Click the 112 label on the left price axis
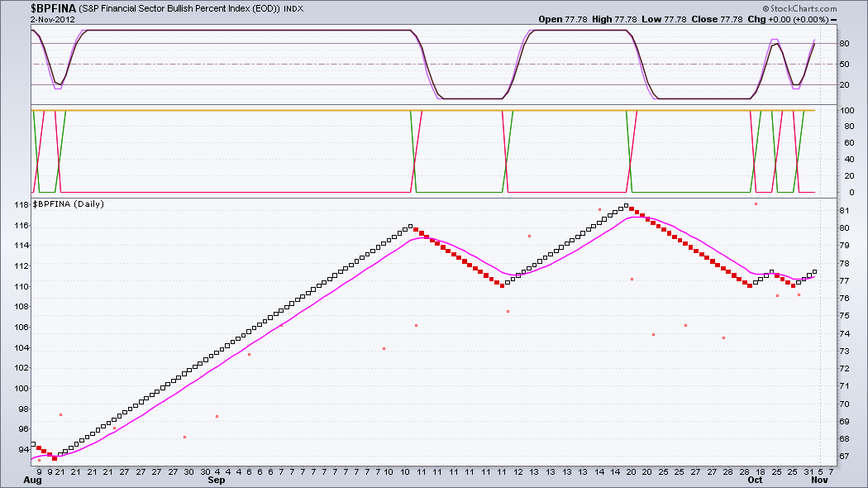This screenshot has width=868, height=488. point(21,266)
